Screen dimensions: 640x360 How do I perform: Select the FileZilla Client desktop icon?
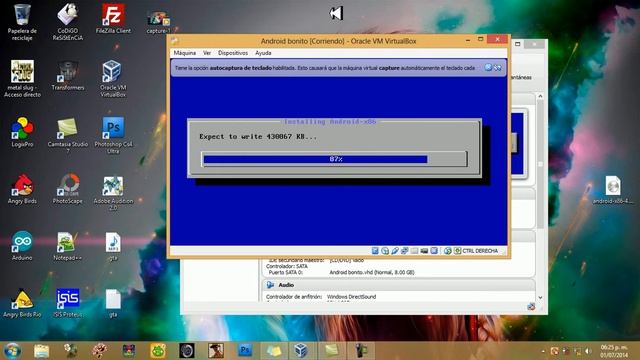(x=113, y=18)
